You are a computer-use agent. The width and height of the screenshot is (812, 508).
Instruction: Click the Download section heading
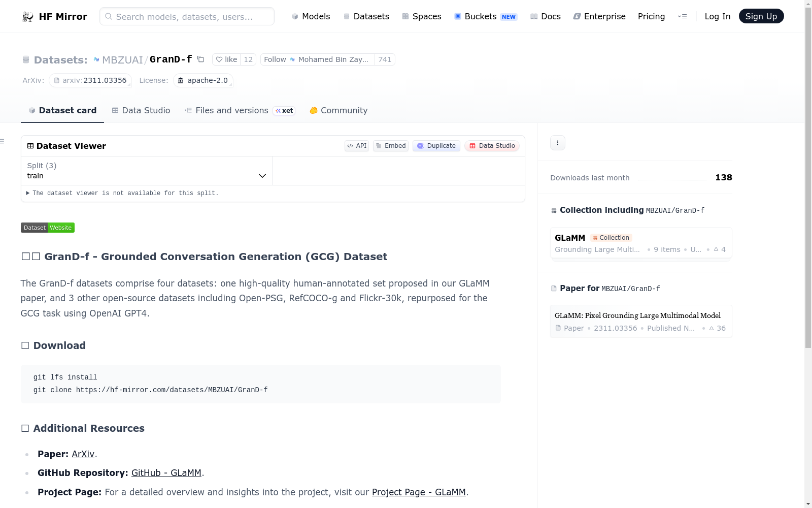pos(59,345)
